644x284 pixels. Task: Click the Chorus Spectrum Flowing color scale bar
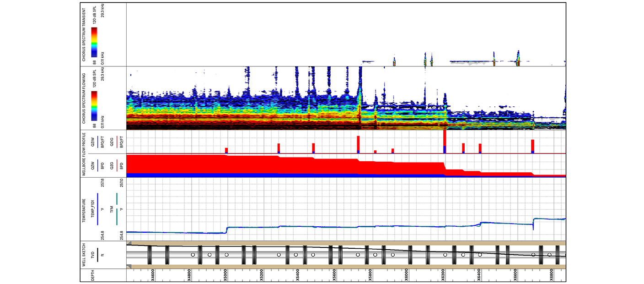[x=94, y=106]
